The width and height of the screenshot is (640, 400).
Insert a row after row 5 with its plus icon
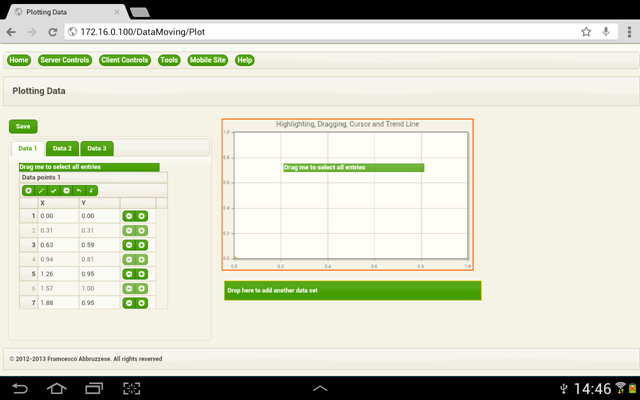[x=141, y=274]
